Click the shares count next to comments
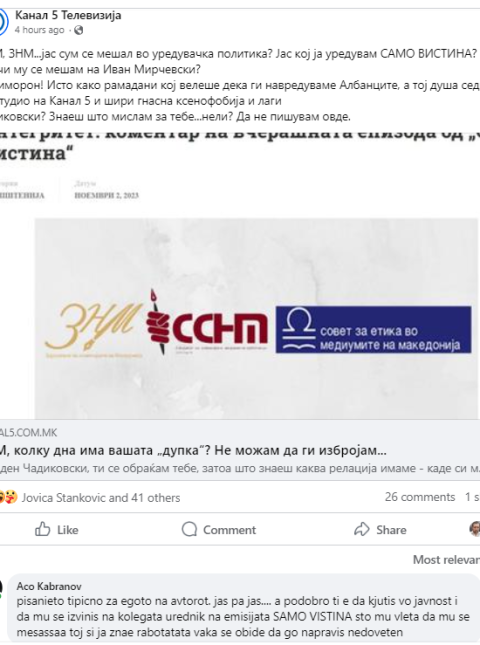 pos(473,497)
